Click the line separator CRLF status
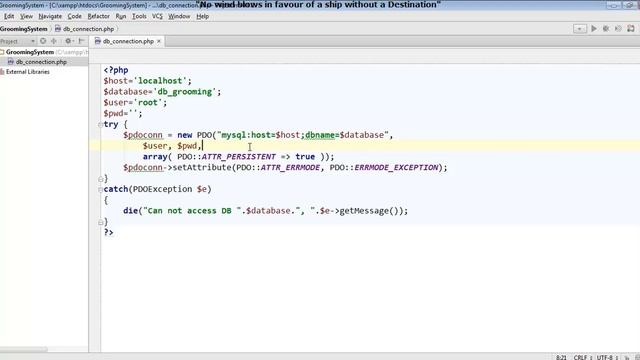Screen dimensions: 640x360 click(582, 357)
